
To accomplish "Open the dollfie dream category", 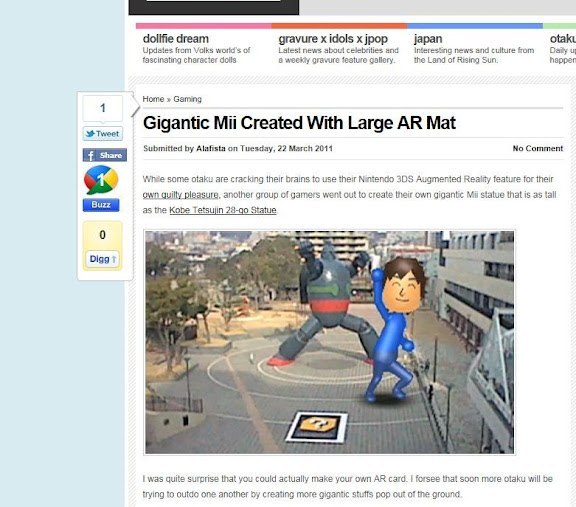I will point(176,39).
